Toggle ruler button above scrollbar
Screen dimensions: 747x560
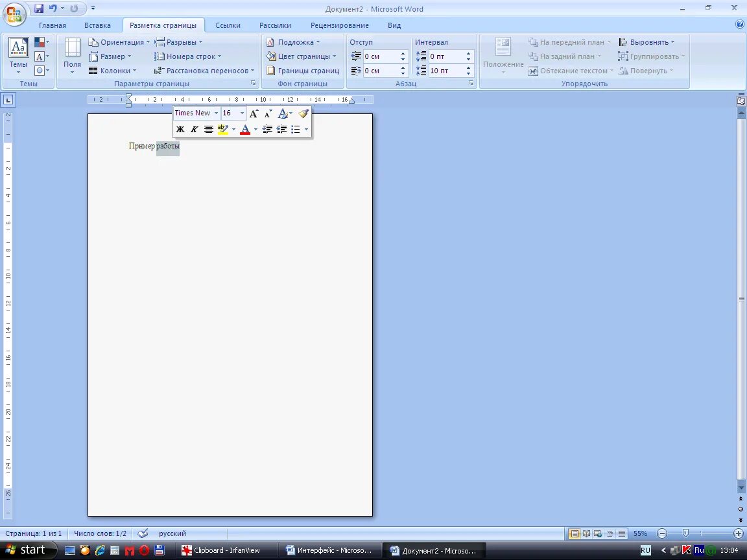coord(741,101)
